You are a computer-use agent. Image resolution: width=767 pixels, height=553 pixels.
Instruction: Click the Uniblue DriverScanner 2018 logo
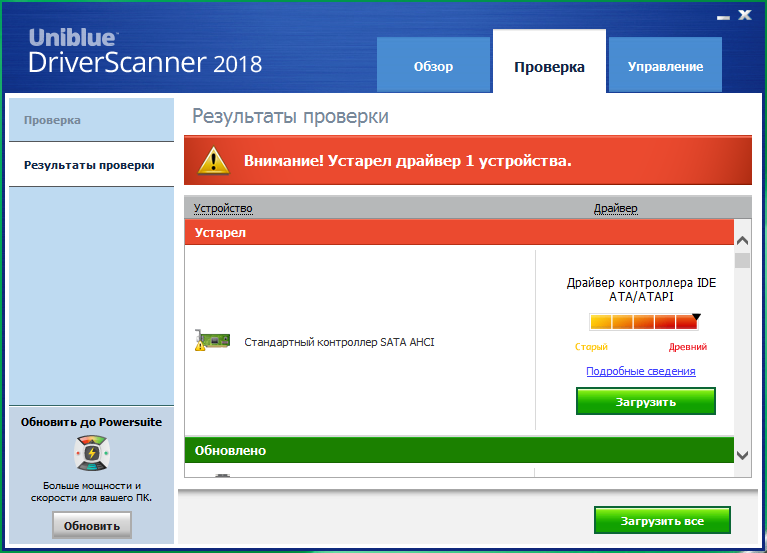[145, 52]
